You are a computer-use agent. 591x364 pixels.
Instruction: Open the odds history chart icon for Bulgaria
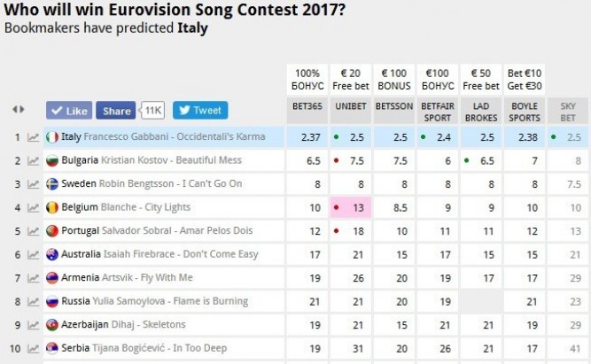33,160
